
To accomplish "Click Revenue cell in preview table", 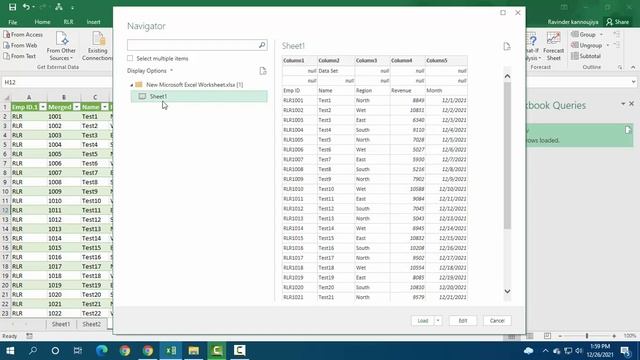I will coord(407,90).
